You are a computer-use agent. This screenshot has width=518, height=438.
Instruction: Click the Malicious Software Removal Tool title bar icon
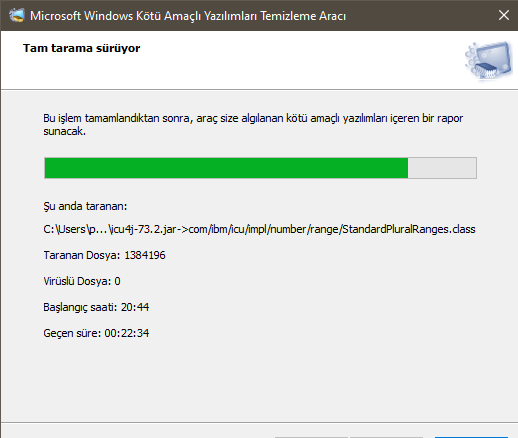(17, 15)
